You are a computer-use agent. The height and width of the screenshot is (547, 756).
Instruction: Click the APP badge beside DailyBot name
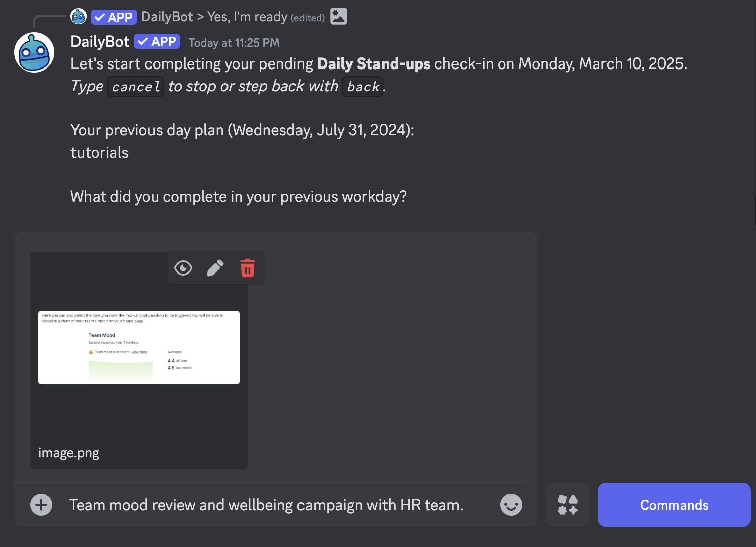[157, 41]
